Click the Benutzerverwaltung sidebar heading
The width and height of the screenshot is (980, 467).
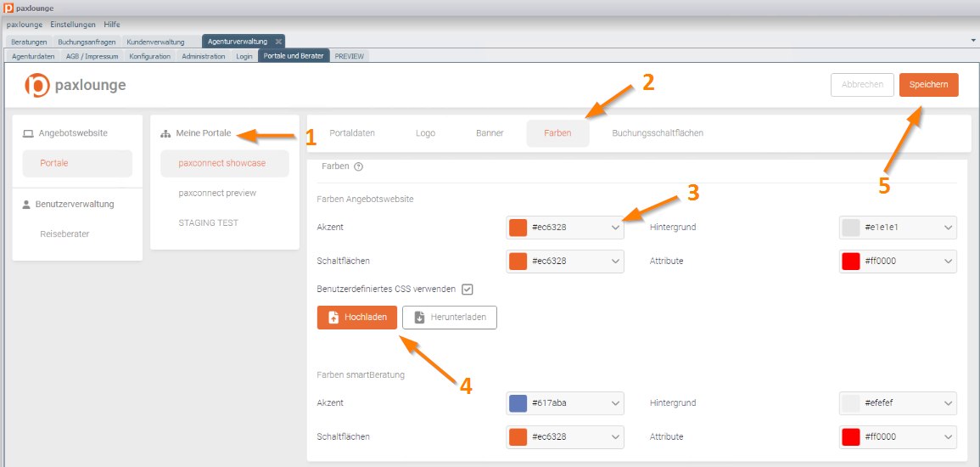(75, 204)
